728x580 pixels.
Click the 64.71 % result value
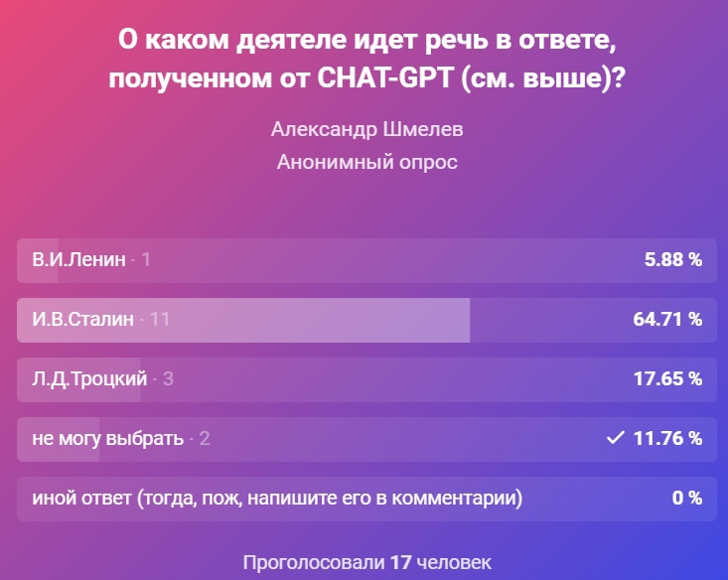pyautogui.click(x=667, y=319)
